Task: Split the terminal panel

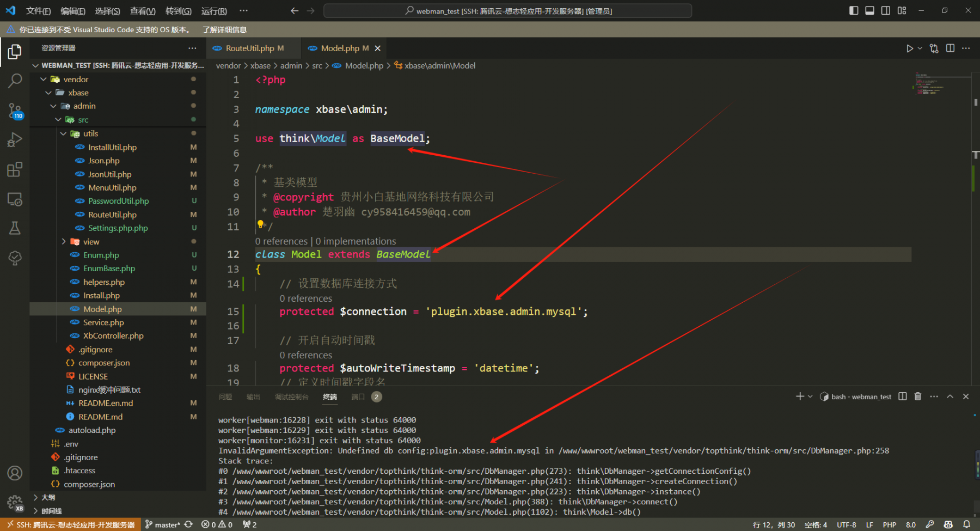Action: [x=903, y=396]
